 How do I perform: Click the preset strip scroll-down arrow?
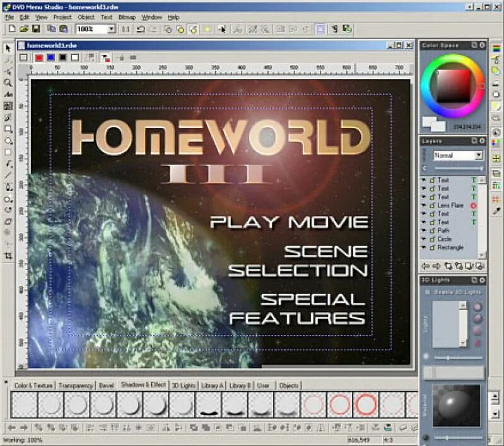[495, 414]
